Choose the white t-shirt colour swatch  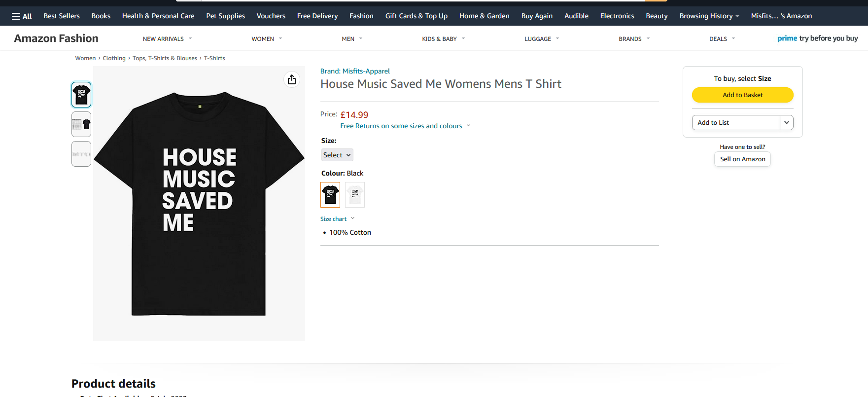(355, 195)
